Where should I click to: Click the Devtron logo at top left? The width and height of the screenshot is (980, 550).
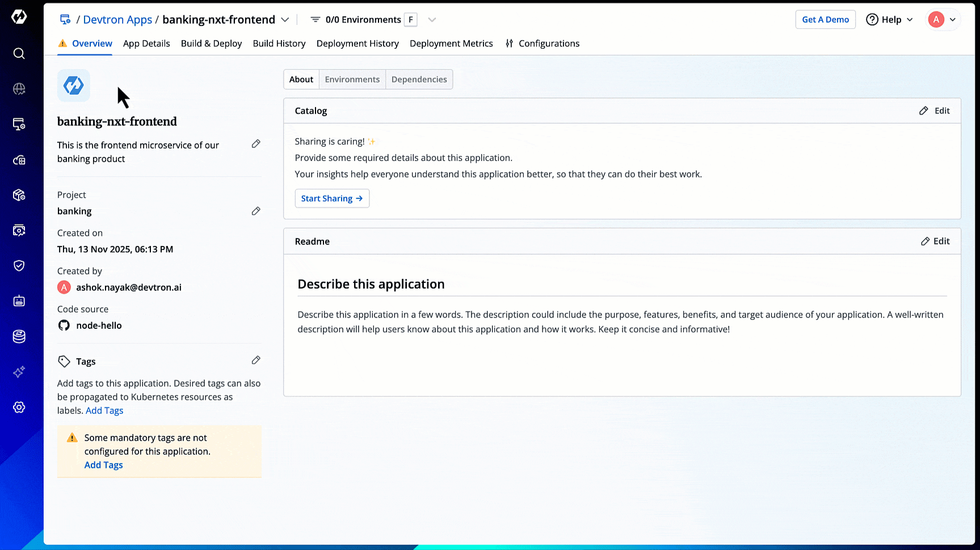click(x=19, y=17)
